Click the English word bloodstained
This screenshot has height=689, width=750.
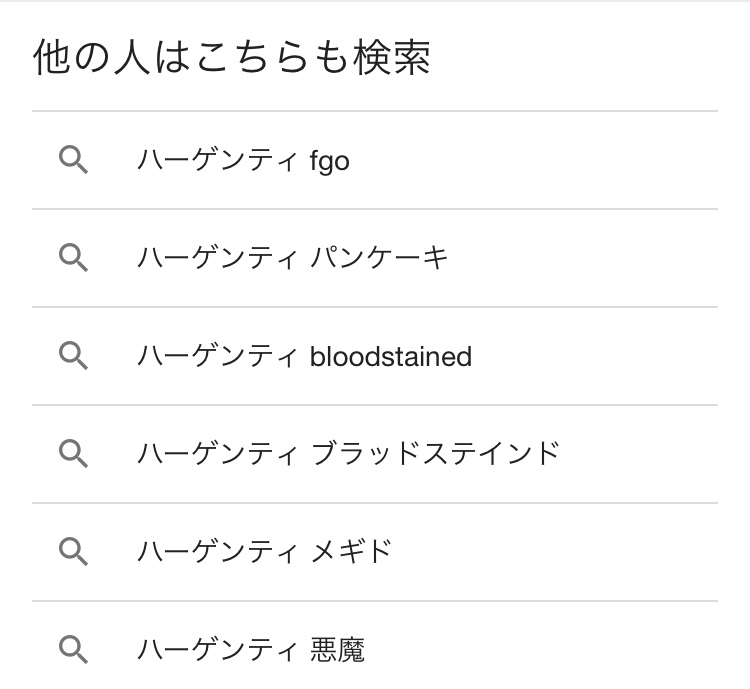click(x=391, y=356)
